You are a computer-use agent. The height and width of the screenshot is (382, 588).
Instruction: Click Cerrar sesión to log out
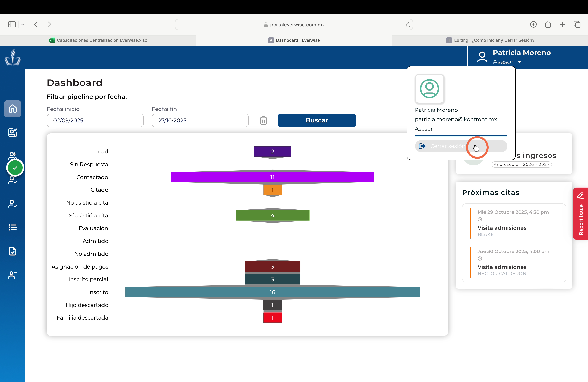coord(461,146)
